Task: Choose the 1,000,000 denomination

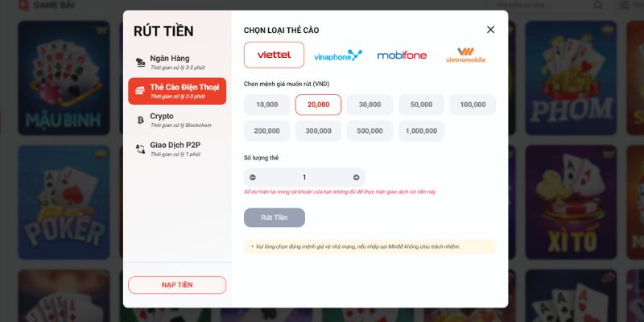Action: click(421, 130)
